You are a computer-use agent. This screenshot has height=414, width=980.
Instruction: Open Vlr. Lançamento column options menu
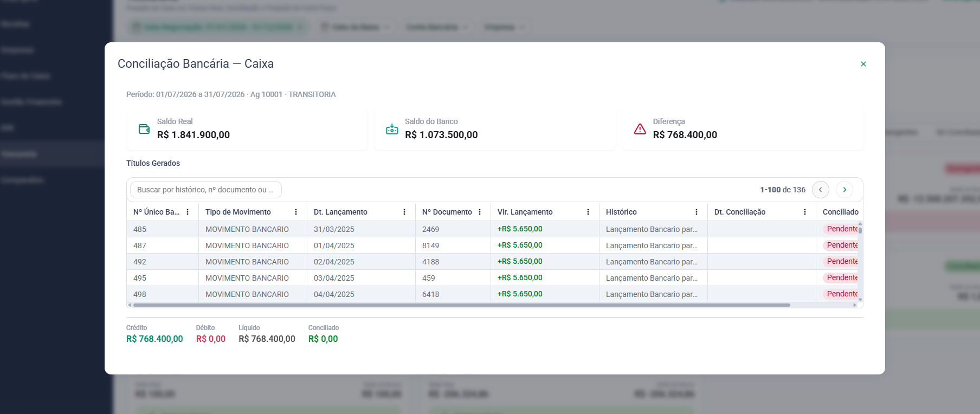[x=588, y=212]
